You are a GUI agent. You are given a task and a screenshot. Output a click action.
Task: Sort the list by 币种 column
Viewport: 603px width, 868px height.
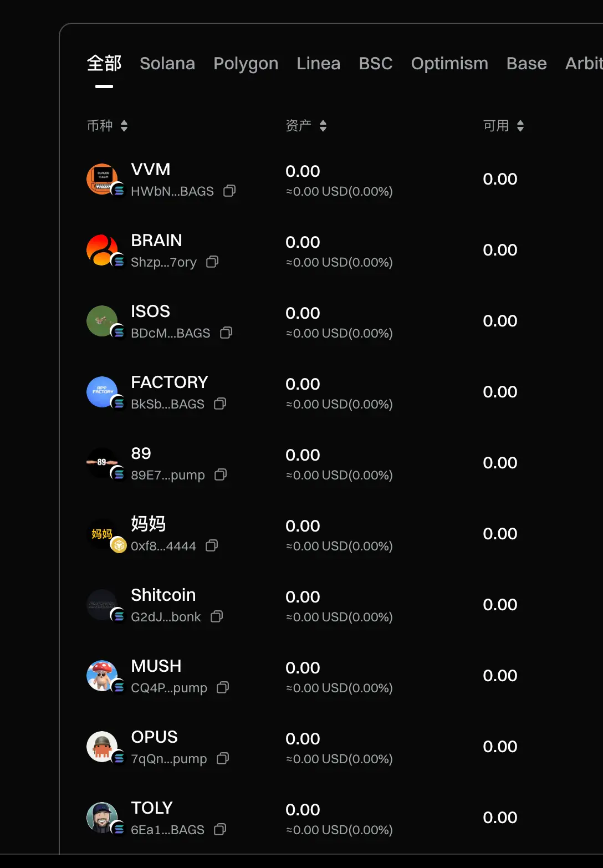pos(108,126)
